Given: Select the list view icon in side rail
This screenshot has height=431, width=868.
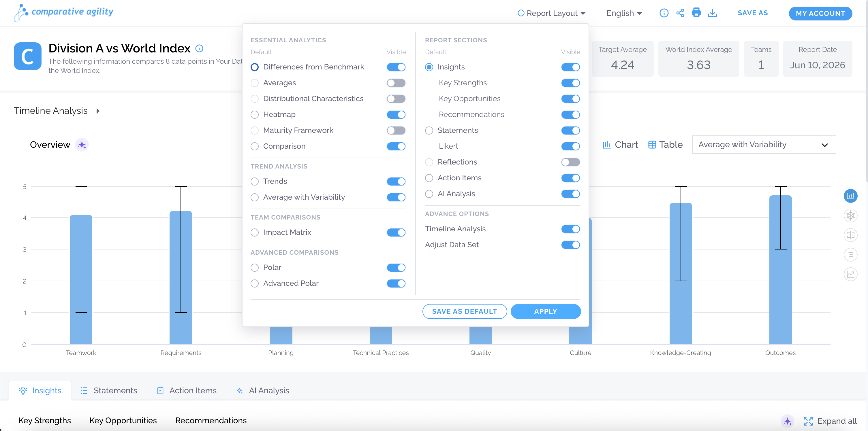Looking at the screenshot, I should click(850, 255).
